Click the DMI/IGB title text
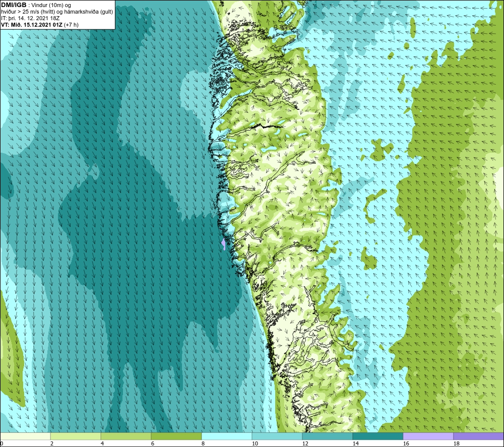The width and height of the screenshot is (504, 447). pos(14,5)
